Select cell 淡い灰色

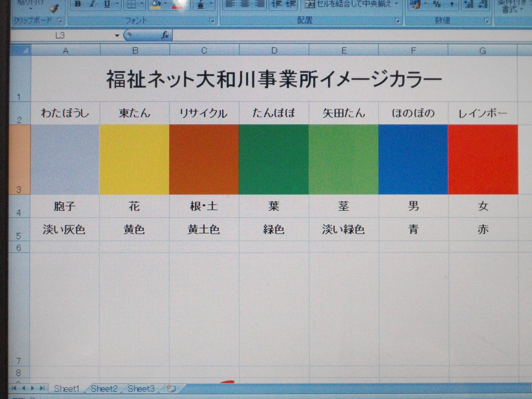65,229
